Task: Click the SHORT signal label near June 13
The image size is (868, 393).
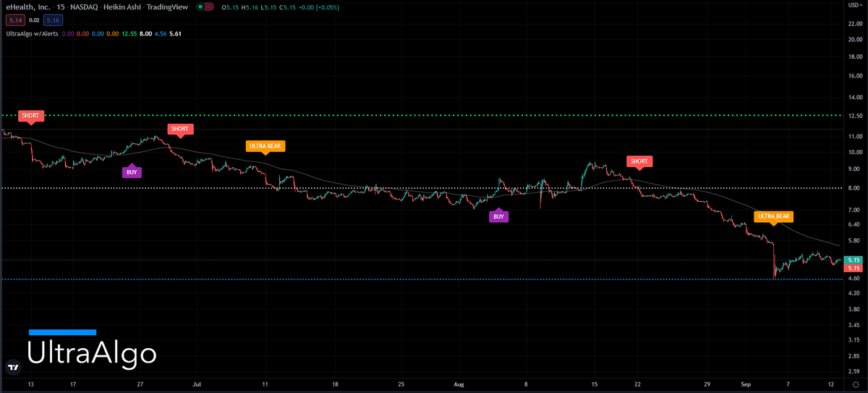Action: pyautogui.click(x=30, y=116)
